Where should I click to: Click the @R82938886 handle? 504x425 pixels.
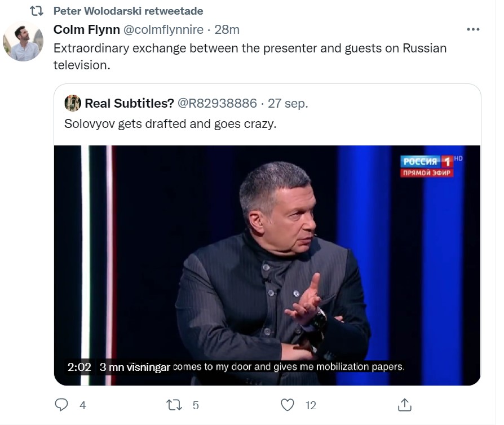coord(217,103)
